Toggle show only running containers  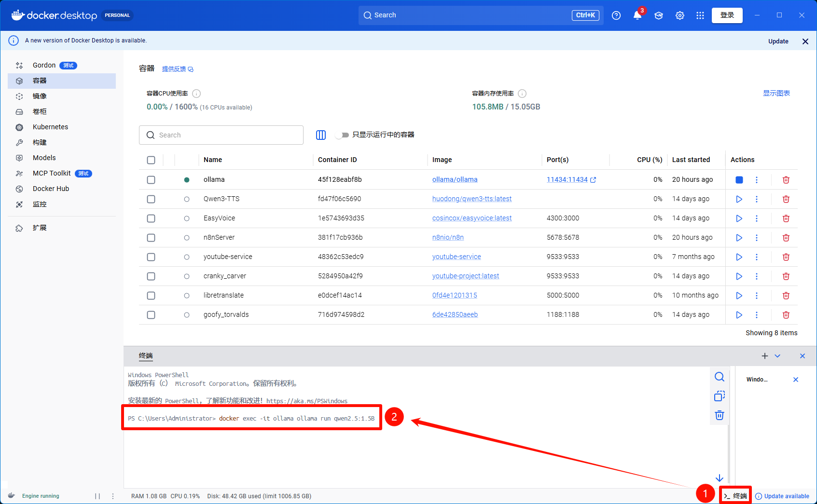(343, 135)
